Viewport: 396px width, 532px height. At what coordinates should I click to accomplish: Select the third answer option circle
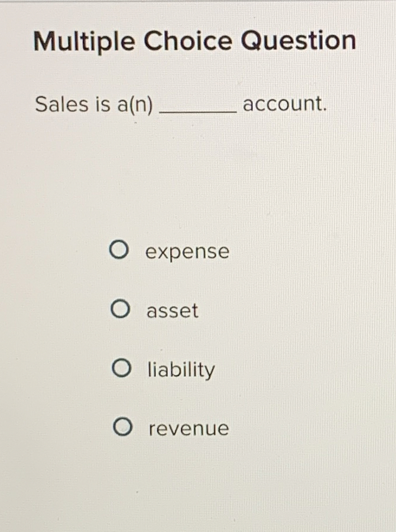pyautogui.click(x=121, y=369)
